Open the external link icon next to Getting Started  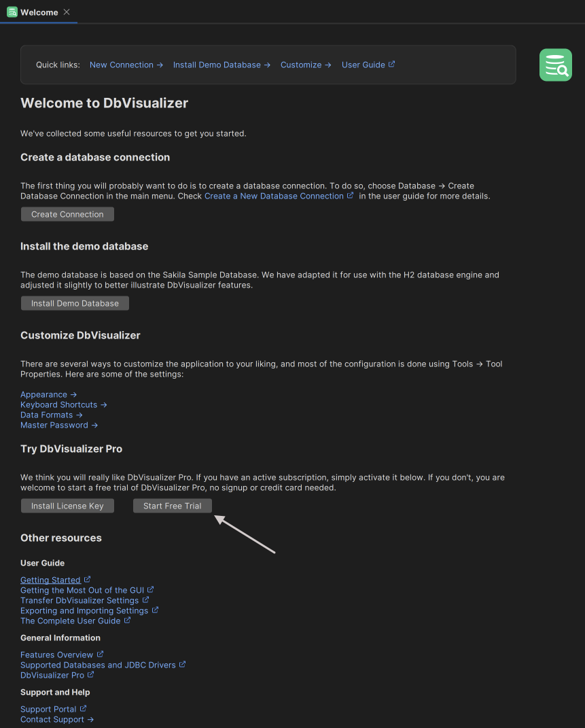tap(86, 579)
